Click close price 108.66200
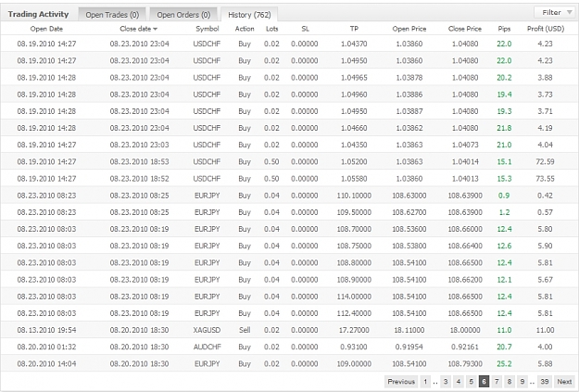579x392 pixels. tap(465, 280)
